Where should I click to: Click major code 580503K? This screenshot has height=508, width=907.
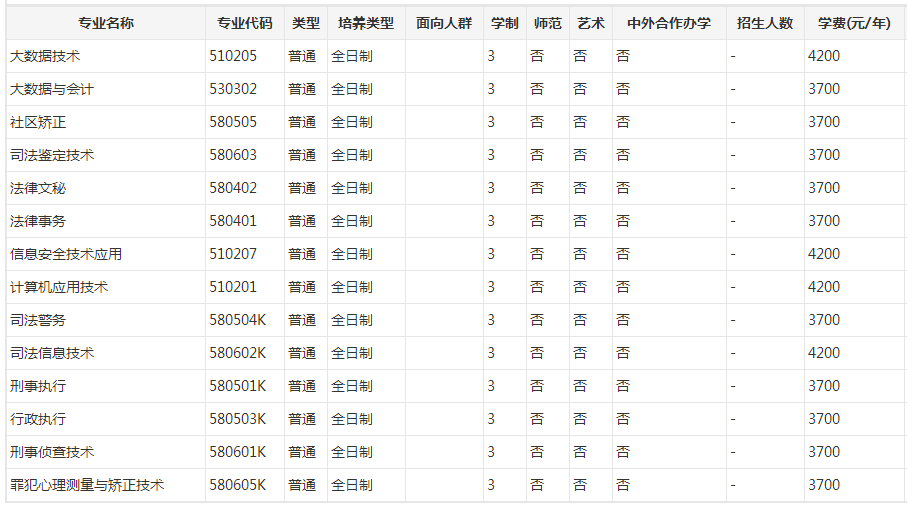click(x=238, y=419)
